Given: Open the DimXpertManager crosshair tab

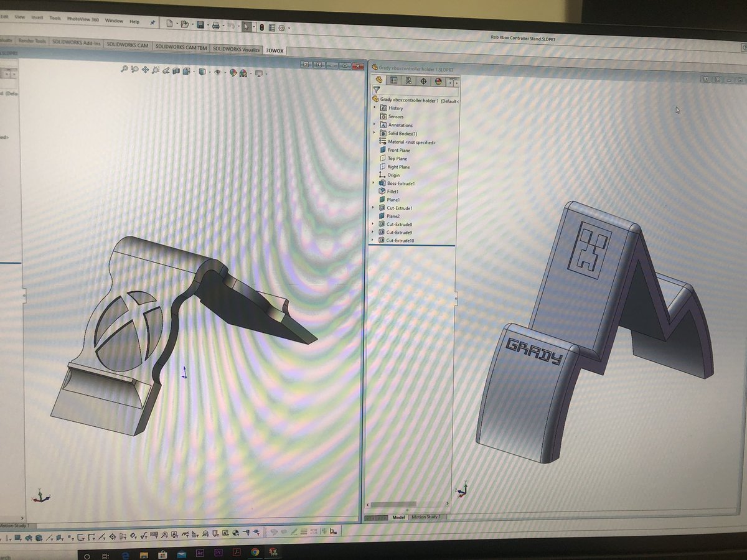Looking at the screenshot, I should tap(423, 81).
